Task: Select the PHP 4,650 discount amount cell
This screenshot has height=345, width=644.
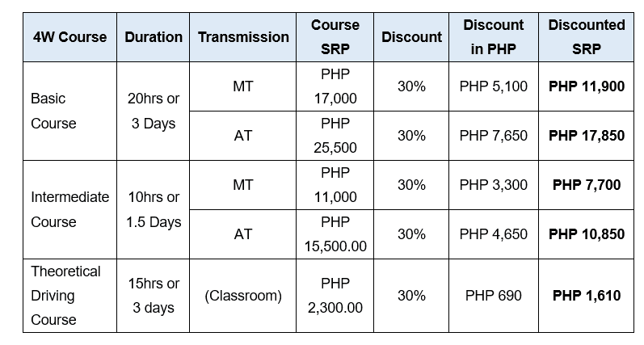Action: point(493,234)
